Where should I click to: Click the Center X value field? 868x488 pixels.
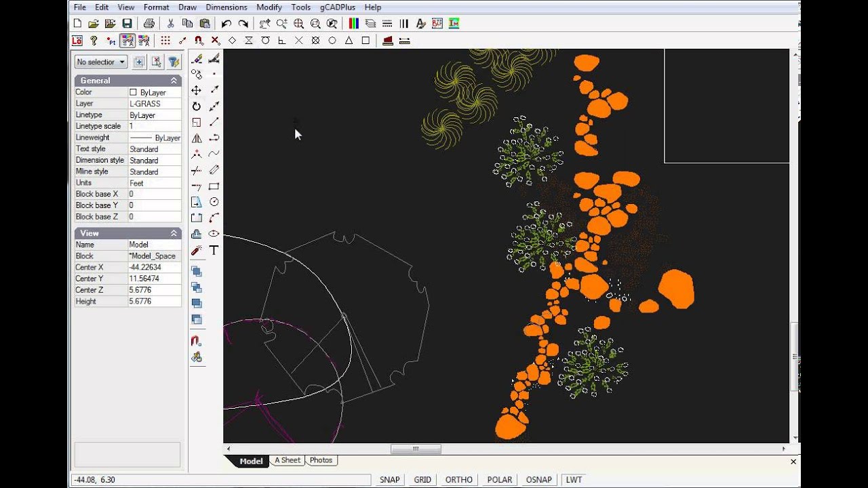(x=155, y=267)
